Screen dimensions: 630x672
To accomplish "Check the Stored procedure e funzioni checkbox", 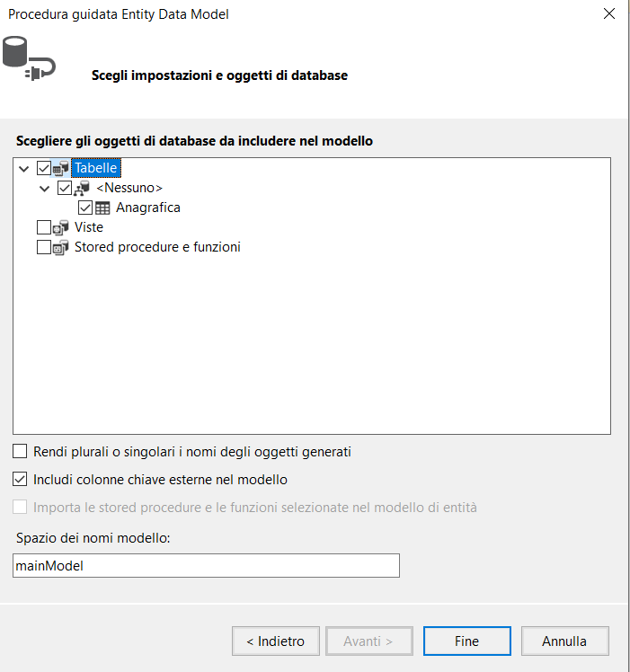I will (44, 247).
